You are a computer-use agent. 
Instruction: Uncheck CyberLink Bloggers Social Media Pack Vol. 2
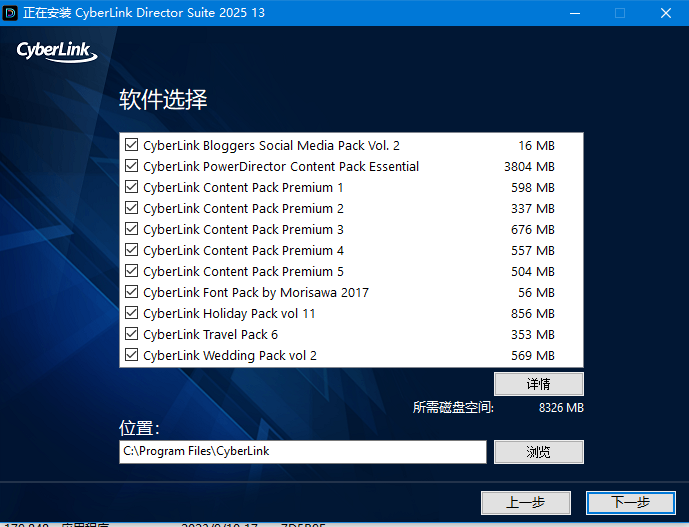[131, 145]
